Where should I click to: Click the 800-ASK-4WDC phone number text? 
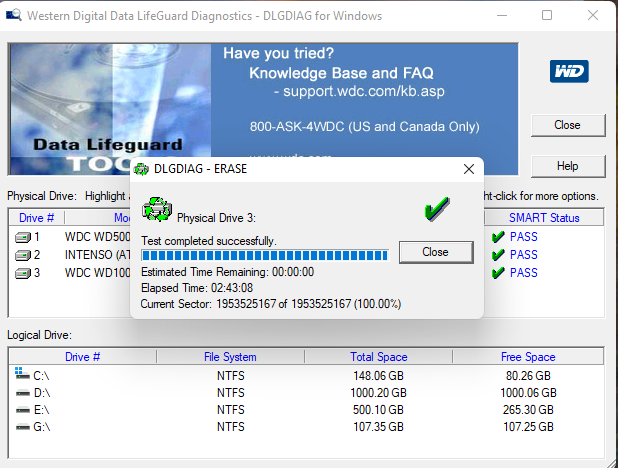(x=365, y=127)
